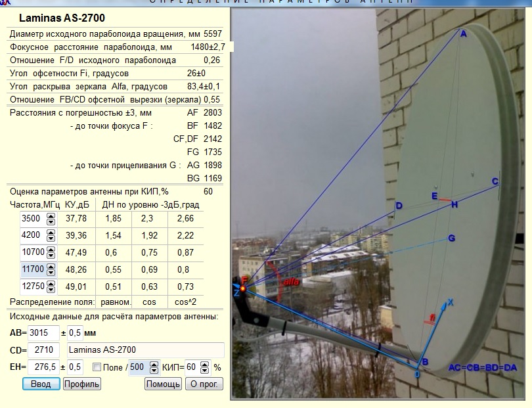Click AG distance value 1898
The height and width of the screenshot is (408, 532).
coord(213,166)
